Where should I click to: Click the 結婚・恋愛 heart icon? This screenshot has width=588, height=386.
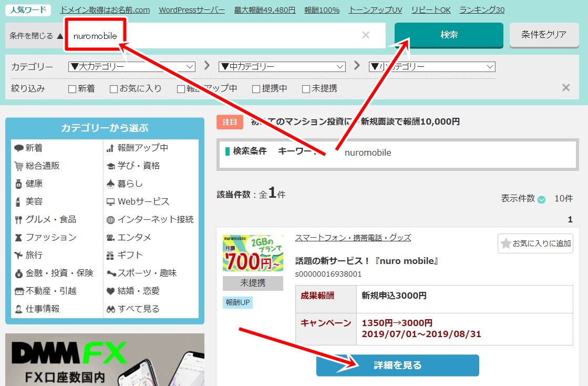point(110,291)
